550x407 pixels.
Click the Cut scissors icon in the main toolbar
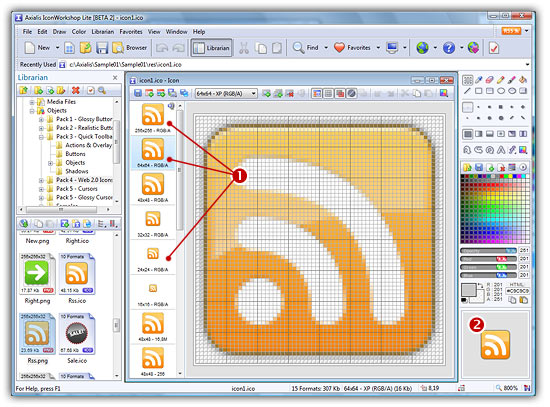(244, 48)
